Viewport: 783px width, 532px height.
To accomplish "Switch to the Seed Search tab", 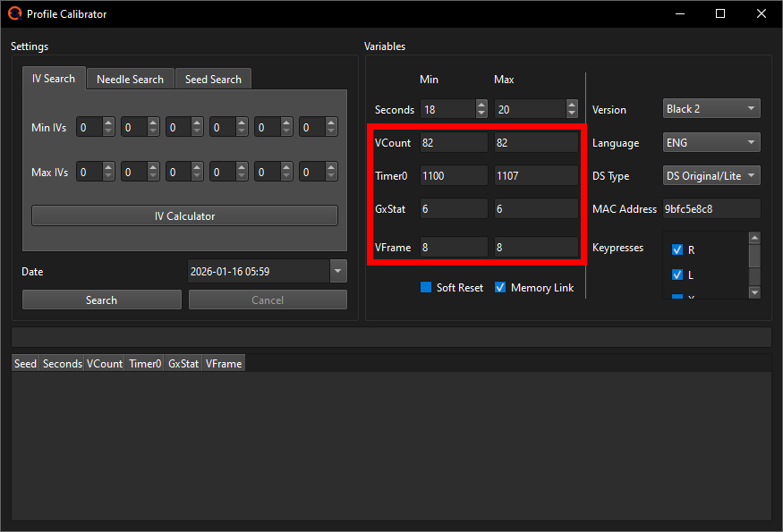I will [213, 79].
